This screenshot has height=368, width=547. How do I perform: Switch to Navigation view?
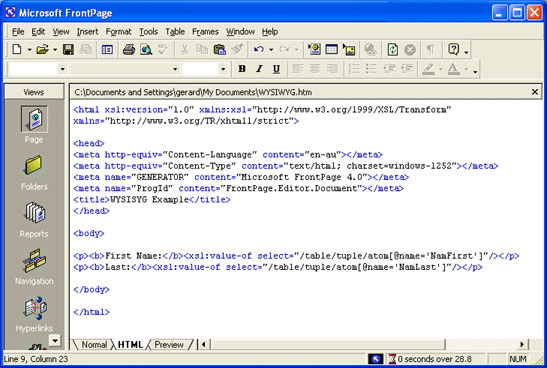[x=34, y=267]
